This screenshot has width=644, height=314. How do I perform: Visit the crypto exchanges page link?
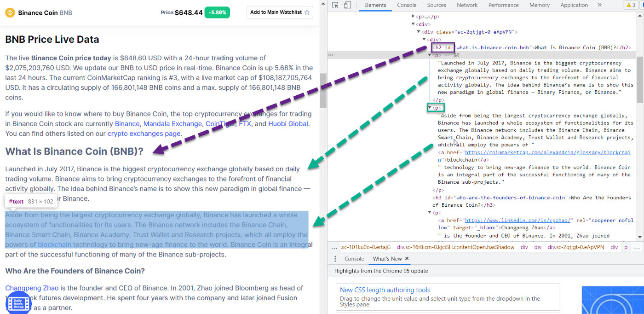pos(144,134)
